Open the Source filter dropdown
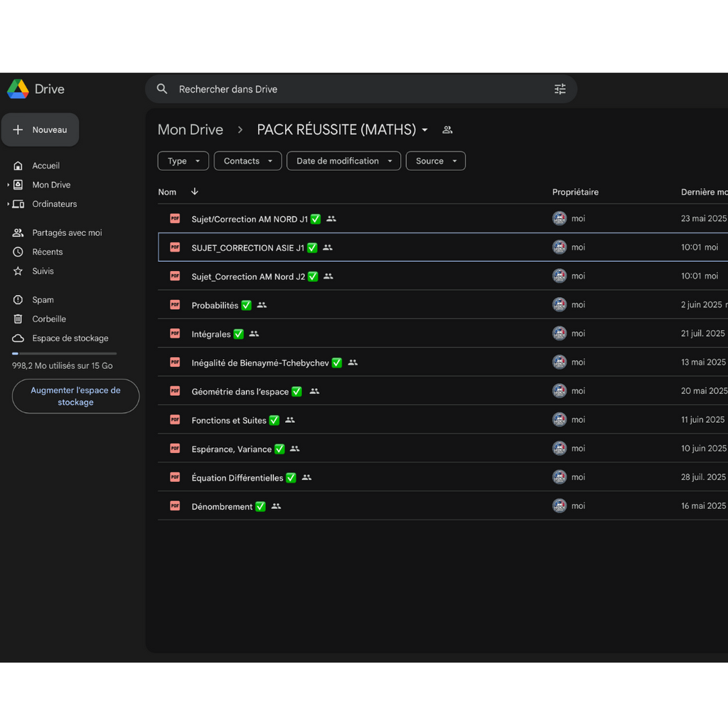Image resolution: width=728 pixels, height=728 pixels. pyautogui.click(x=435, y=161)
